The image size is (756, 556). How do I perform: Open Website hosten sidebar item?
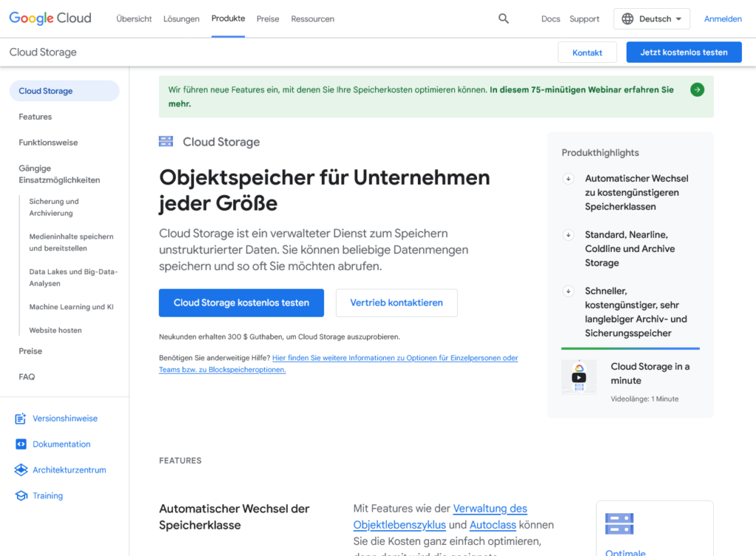[x=55, y=330]
